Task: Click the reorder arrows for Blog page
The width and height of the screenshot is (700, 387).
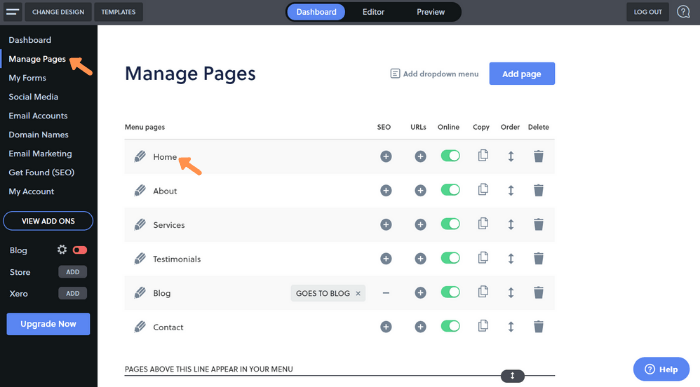Action: (511, 293)
